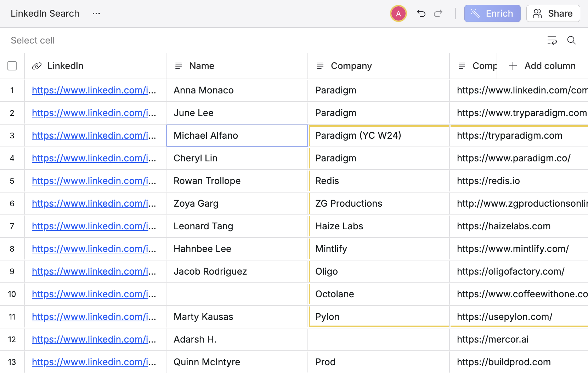Click row number 5
Viewport: 588px width, 373px height.
(x=12, y=181)
